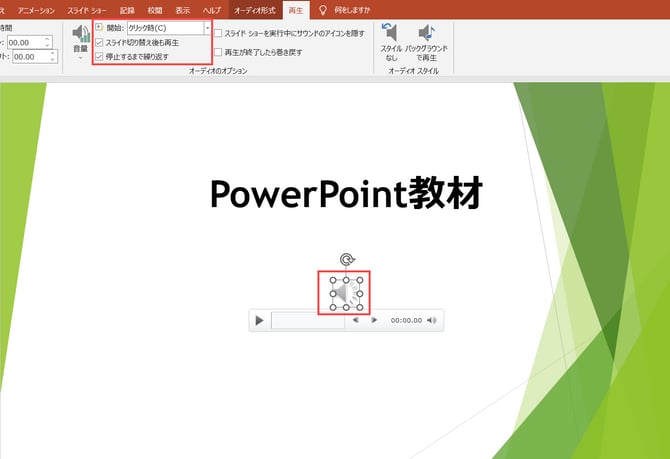Expand the Volume (音量) dropdown arrow

pyautogui.click(x=80, y=57)
